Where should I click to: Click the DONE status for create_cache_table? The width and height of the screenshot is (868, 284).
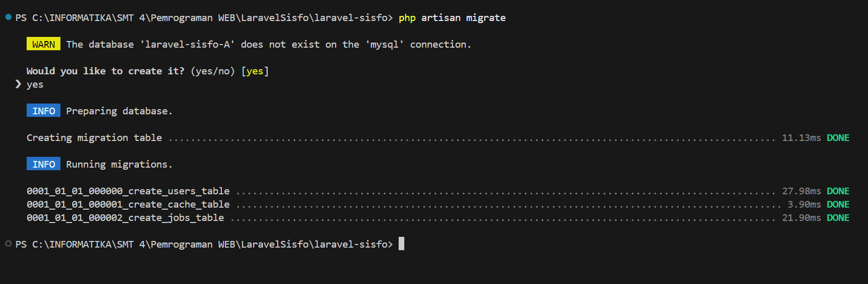pos(838,204)
